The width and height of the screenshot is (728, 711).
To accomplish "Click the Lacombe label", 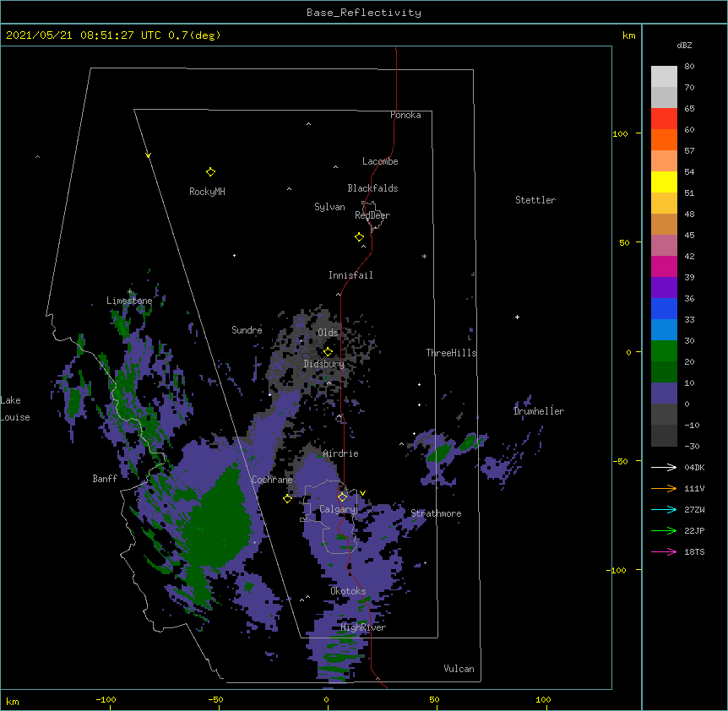I will 380,161.
